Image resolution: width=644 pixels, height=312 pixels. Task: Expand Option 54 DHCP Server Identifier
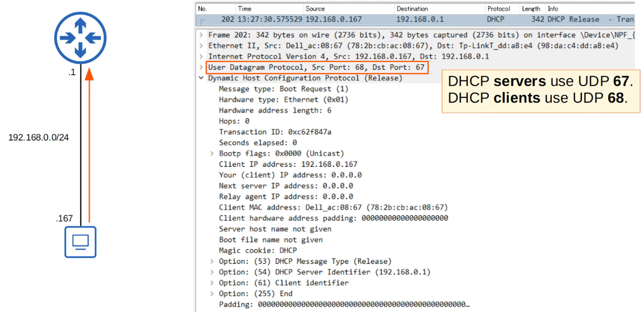212,272
